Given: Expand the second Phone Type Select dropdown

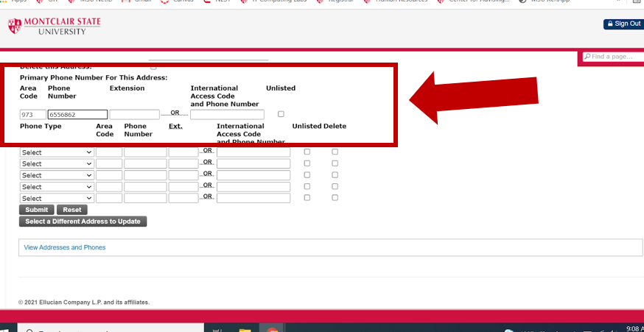Looking at the screenshot, I should click(x=57, y=164).
